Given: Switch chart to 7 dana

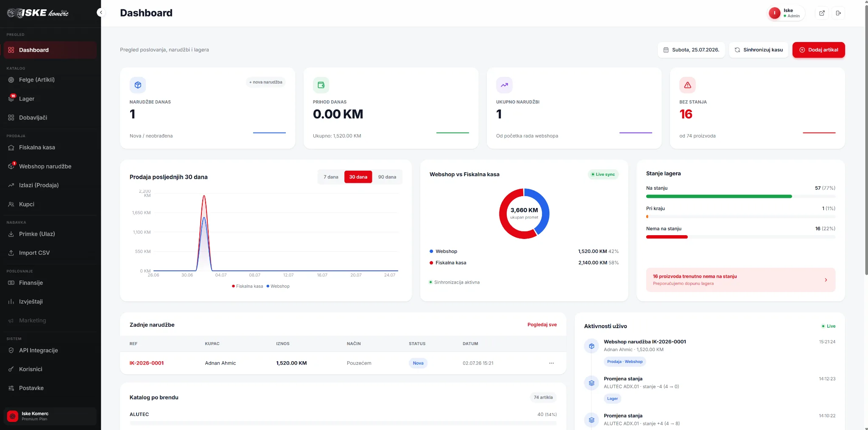Looking at the screenshot, I should [331, 177].
